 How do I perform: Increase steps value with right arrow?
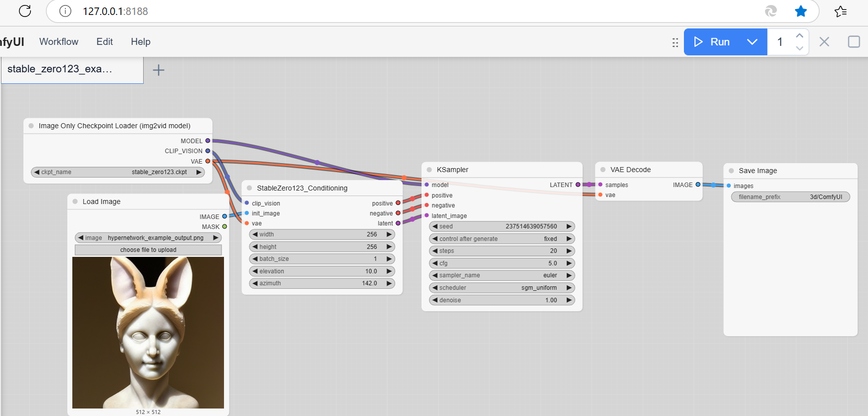pyautogui.click(x=569, y=251)
